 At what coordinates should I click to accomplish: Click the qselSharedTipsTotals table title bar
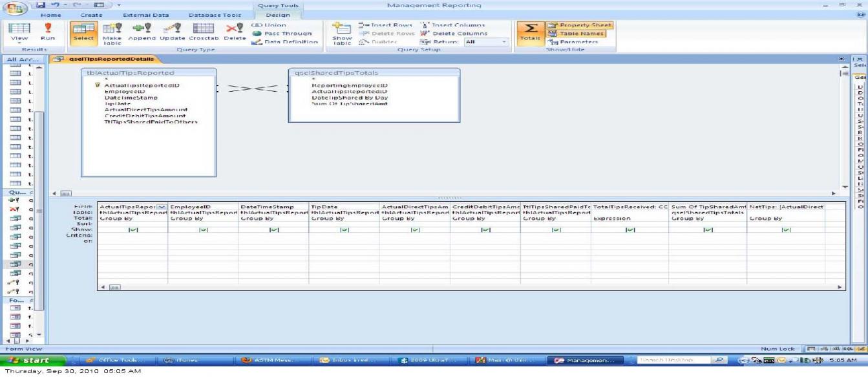pos(374,73)
